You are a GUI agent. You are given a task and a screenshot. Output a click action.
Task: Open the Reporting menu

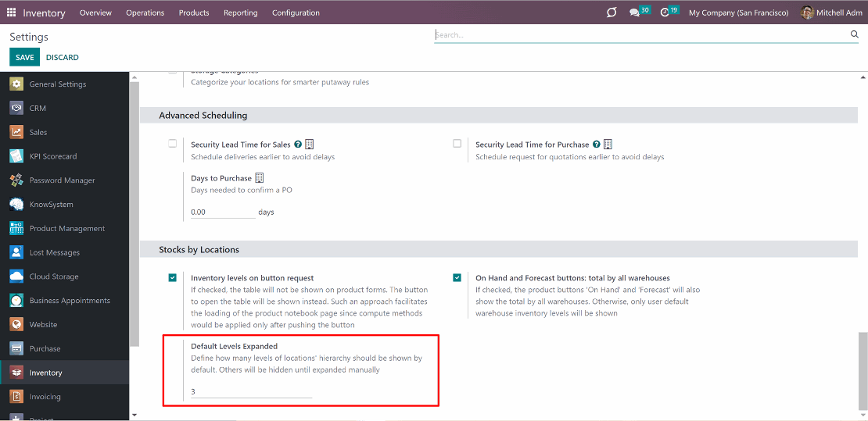[x=241, y=12]
